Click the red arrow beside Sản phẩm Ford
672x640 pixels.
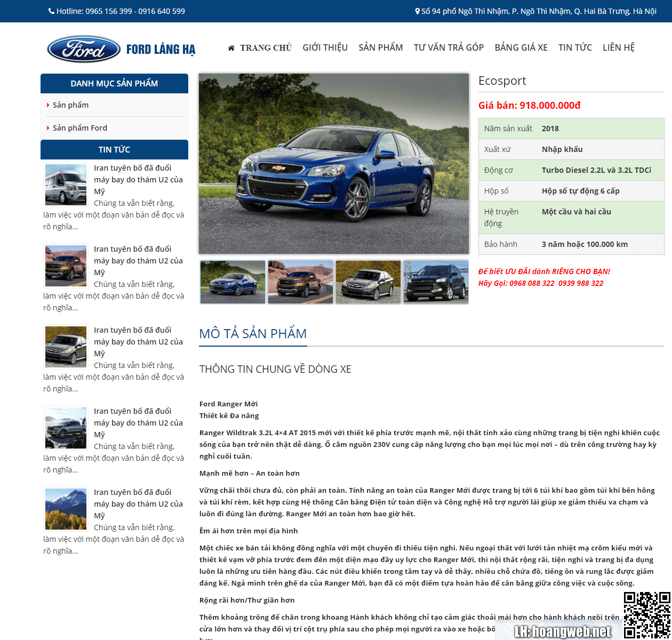tap(48, 128)
